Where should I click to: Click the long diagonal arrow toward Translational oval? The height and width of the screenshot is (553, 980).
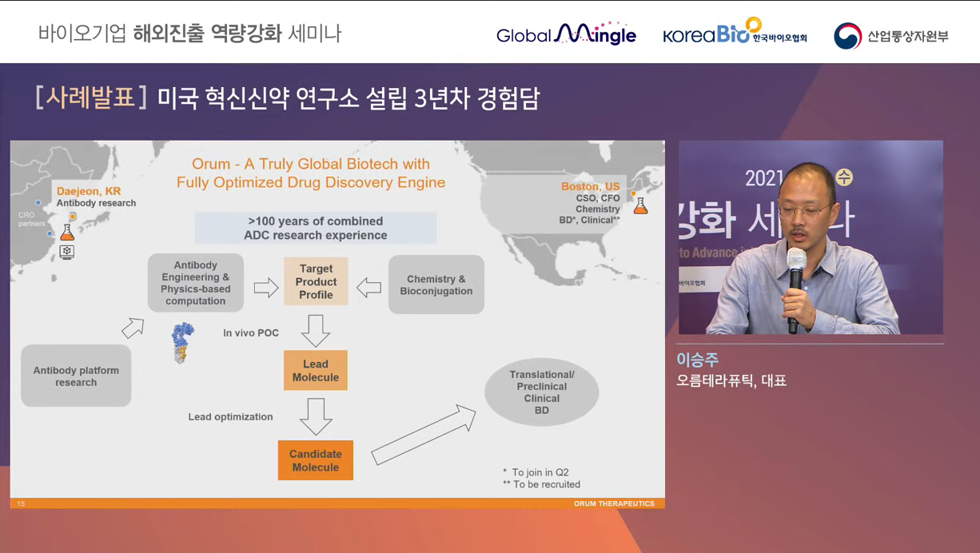(424, 434)
